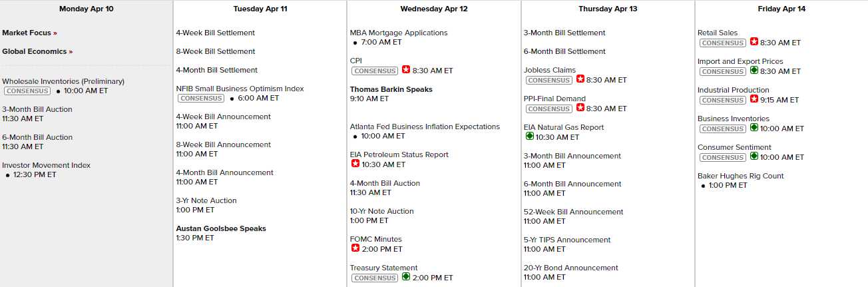
Task: Click red star icon for EIA Petroleum Status Report
Action: pos(355,164)
